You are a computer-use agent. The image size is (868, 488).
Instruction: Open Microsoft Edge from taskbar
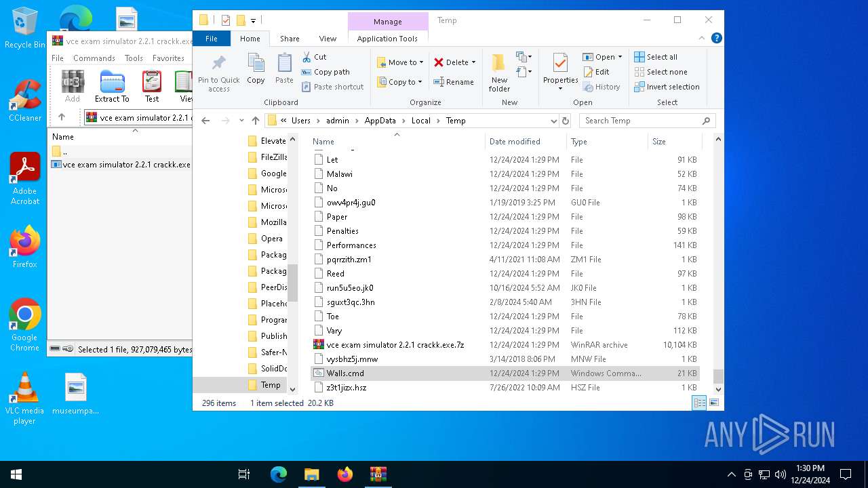click(279, 474)
